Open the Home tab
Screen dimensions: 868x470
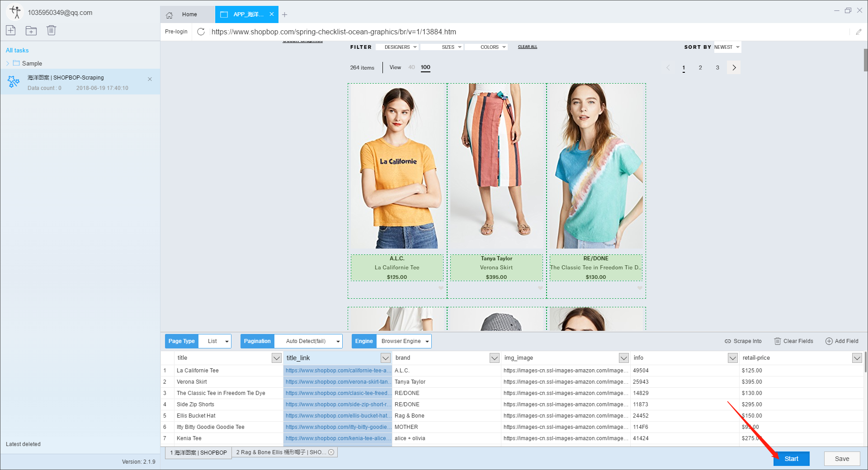coord(188,14)
